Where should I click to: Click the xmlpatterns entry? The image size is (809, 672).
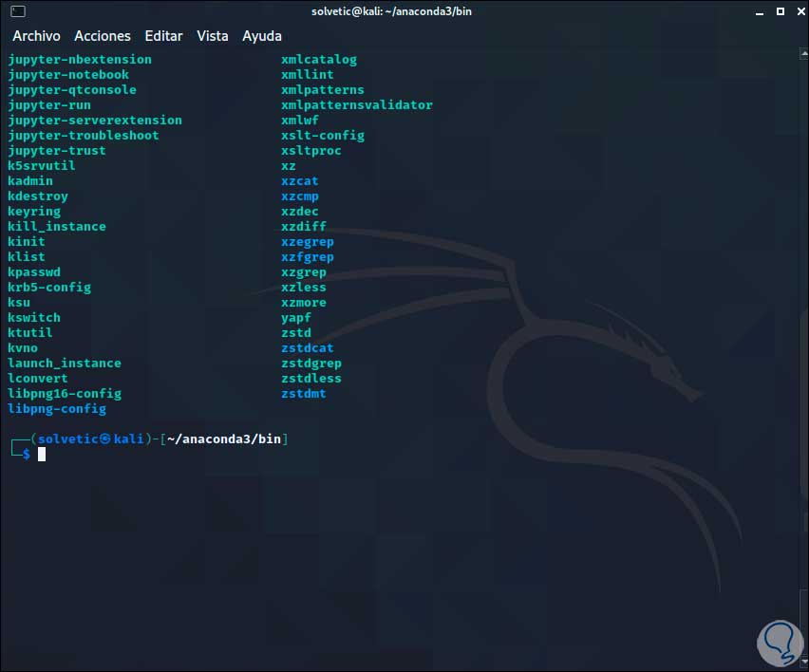click(323, 90)
